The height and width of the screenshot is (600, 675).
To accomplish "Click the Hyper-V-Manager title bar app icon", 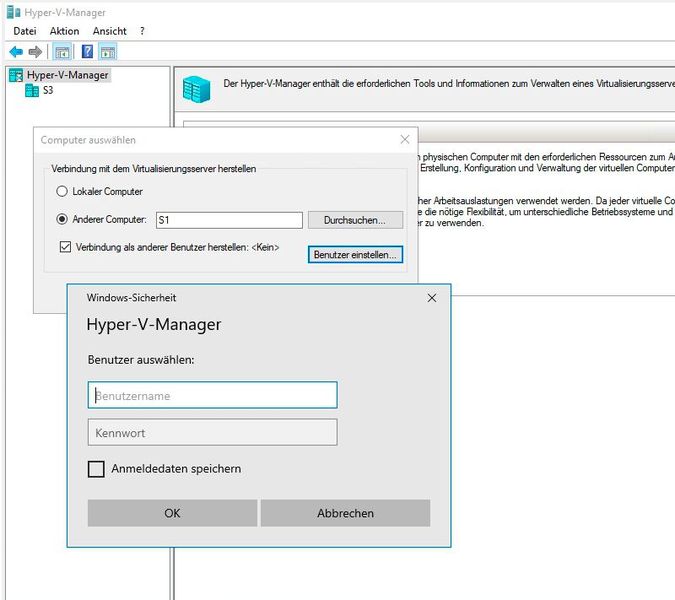I will (x=13, y=12).
